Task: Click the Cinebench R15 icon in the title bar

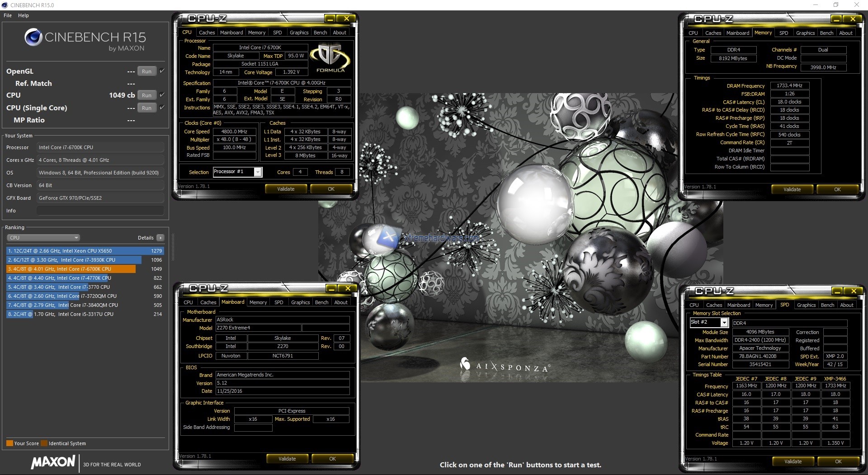Action: (x=5, y=5)
